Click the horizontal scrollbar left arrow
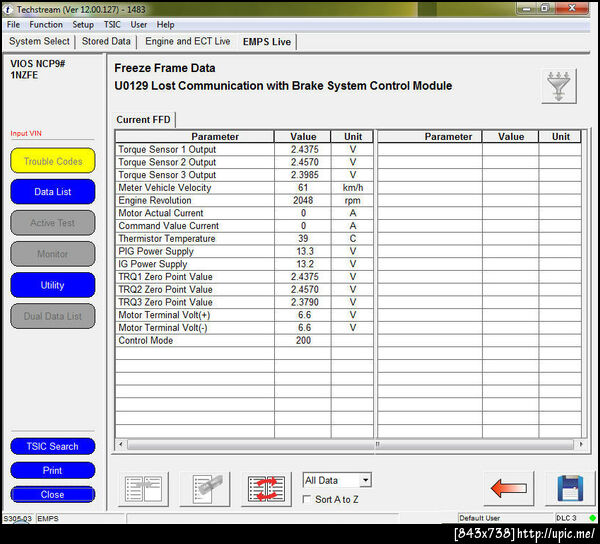This screenshot has height=544, width=600. coord(121,445)
